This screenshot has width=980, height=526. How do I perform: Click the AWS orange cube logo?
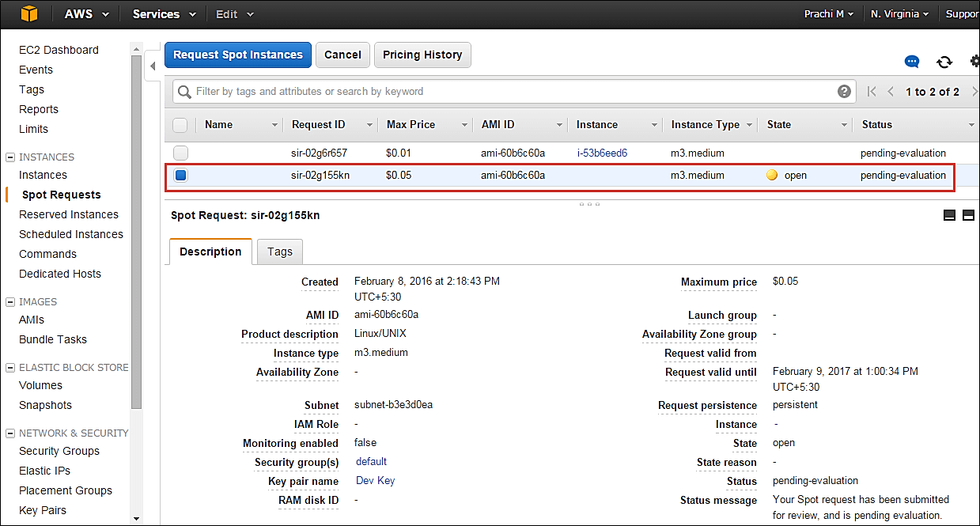coord(29,14)
